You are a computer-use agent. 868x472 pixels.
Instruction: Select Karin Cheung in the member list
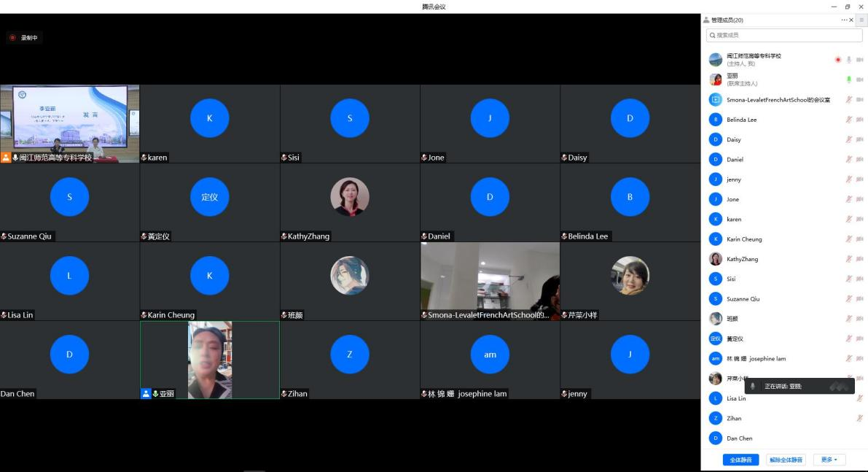(x=744, y=239)
